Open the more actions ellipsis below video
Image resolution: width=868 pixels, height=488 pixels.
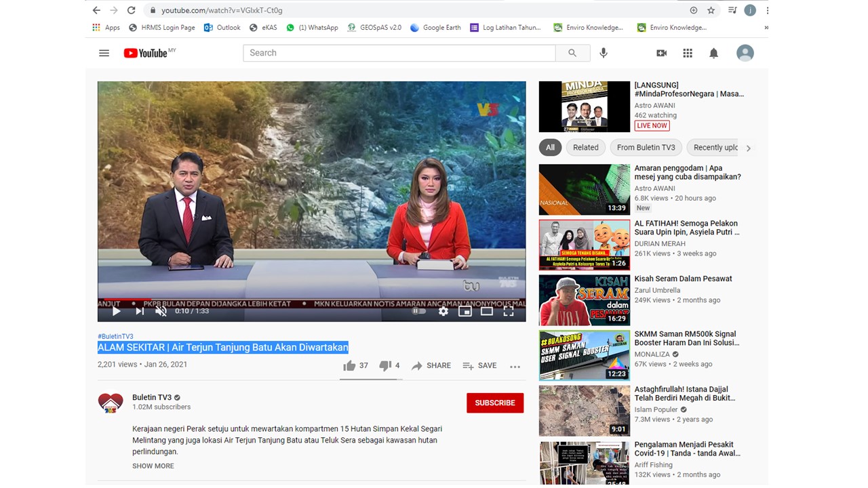[x=515, y=367]
